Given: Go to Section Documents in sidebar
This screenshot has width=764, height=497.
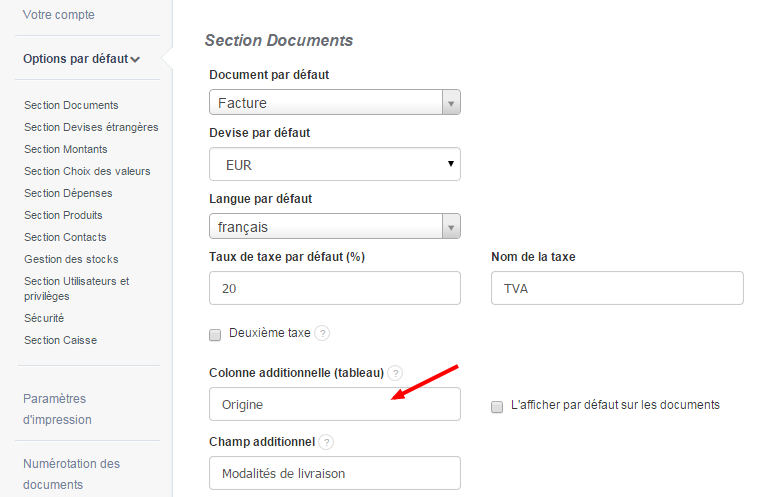Looking at the screenshot, I should [71, 105].
